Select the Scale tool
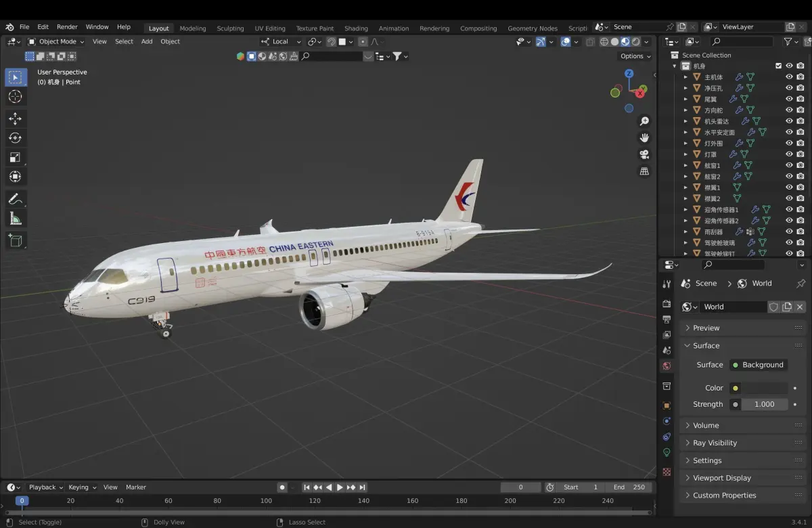This screenshot has height=528, width=812. [x=16, y=158]
